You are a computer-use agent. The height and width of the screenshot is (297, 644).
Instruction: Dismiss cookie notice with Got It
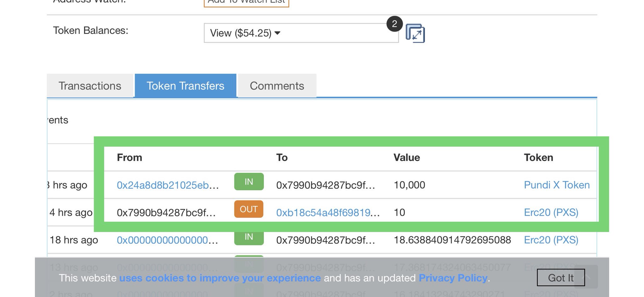point(561,278)
